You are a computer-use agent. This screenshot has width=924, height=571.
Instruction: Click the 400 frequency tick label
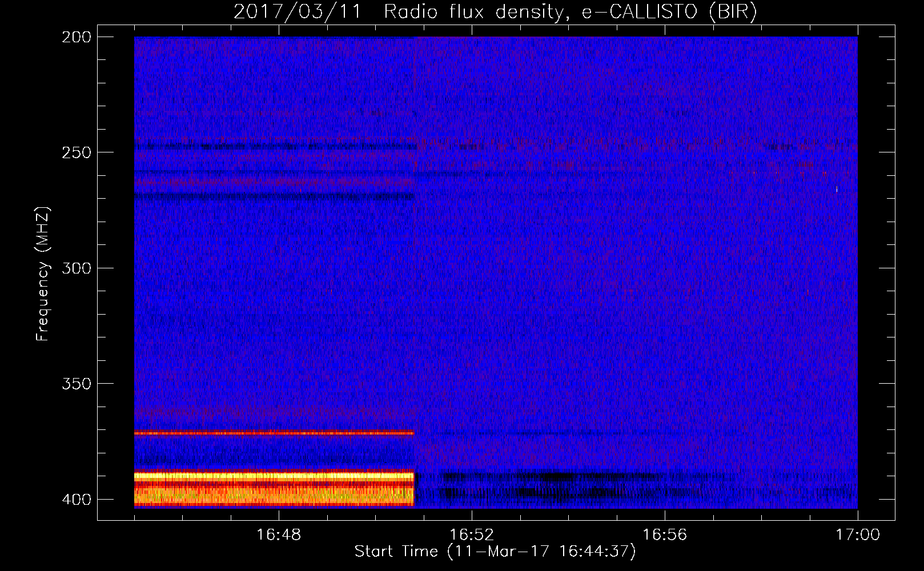click(77, 499)
